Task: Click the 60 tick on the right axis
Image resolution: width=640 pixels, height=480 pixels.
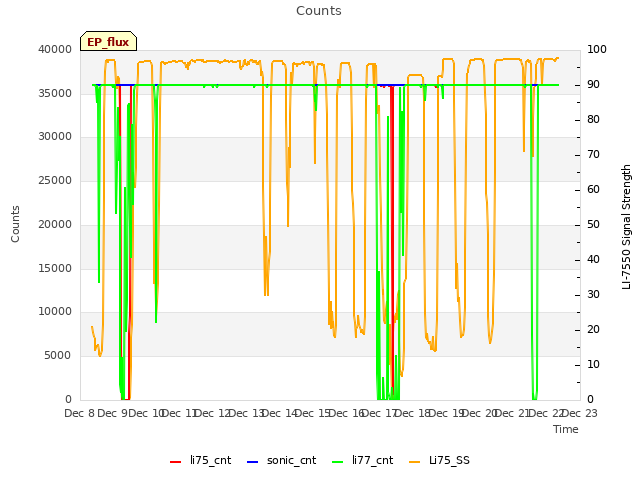Action: coord(593,189)
